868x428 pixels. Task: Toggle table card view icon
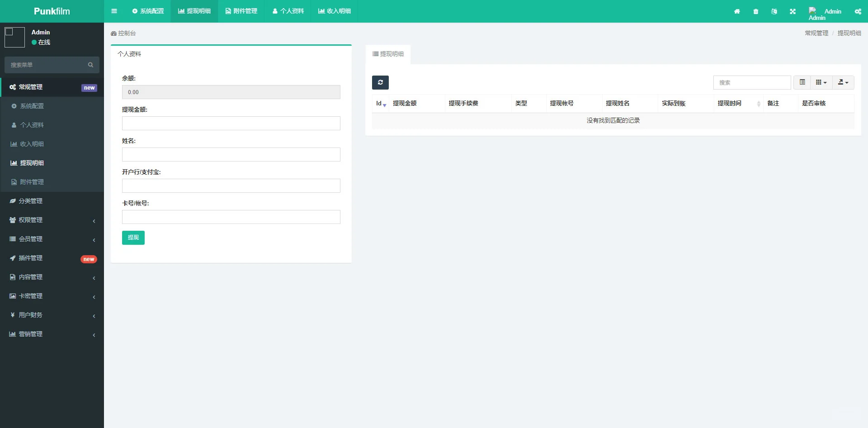[x=802, y=82]
